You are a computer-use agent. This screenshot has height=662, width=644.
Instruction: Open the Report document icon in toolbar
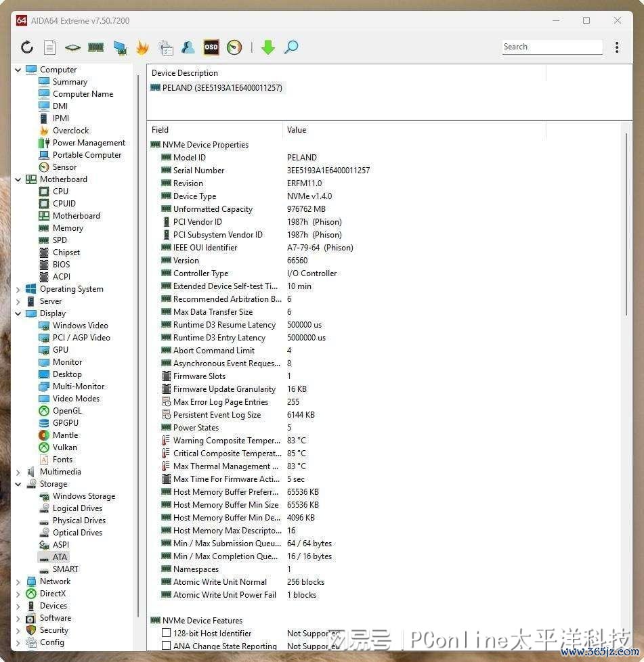pyautogui.click(x=50, y=47)
